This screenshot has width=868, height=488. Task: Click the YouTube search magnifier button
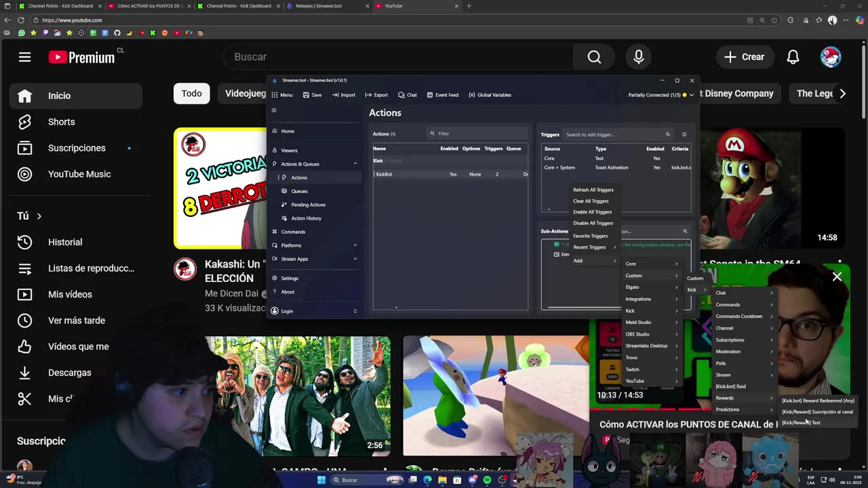click(x=594, y=57)
